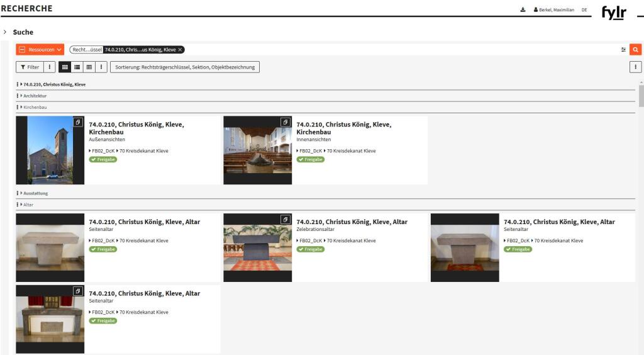Click the download icon in the header
Screen dimensions: 644x355
(523, 9)
